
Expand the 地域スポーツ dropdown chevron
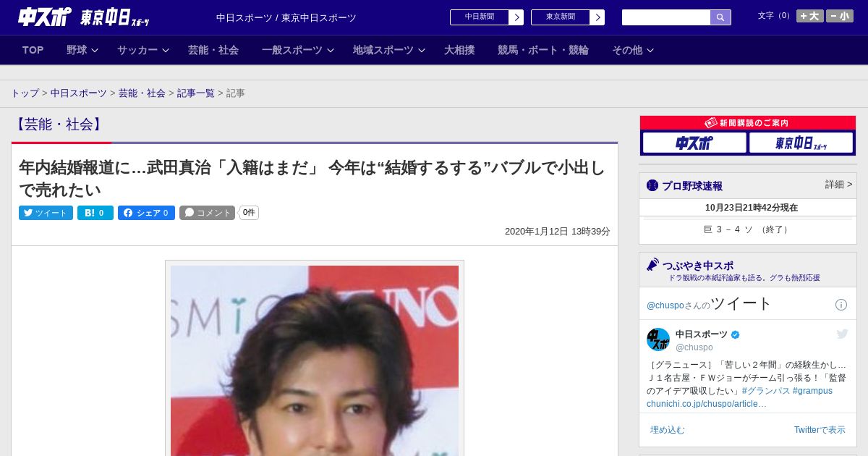click(x=422, y=51)
